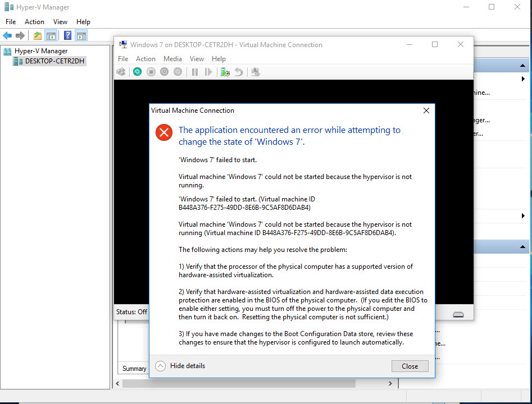532x404 pixels.
Task: Pause the virtual machine with the pause icon
Action: 195,72
